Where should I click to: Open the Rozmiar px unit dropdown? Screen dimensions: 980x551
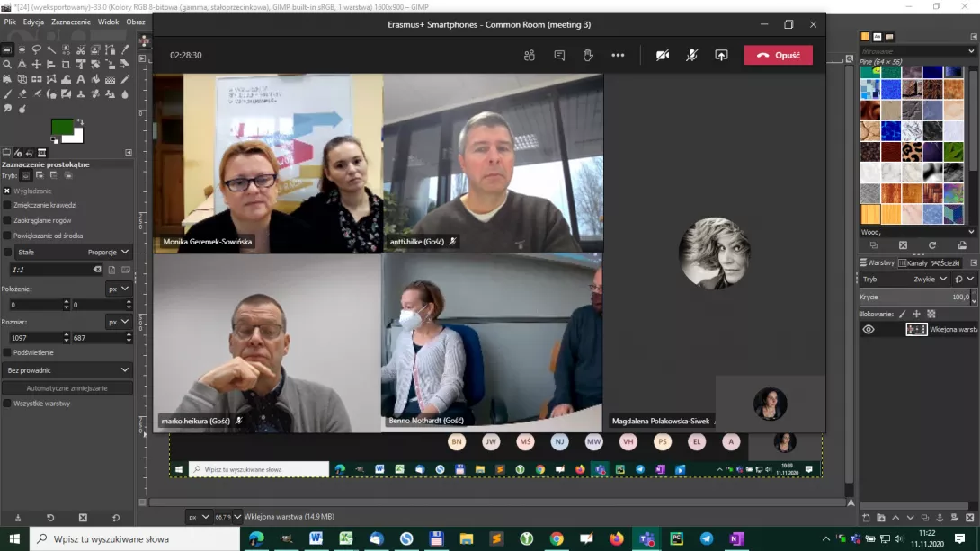tap(118, 322)
